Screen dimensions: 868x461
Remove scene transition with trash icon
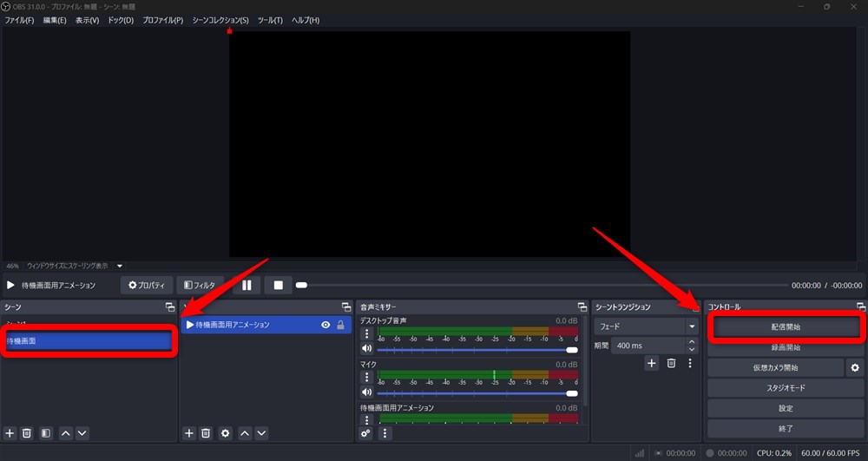coord(671,363)
